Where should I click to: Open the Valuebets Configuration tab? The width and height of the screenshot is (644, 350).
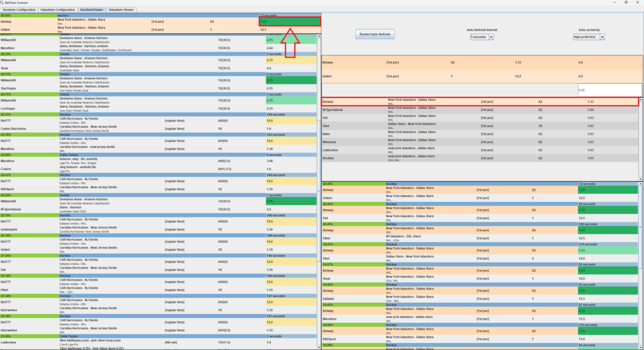click(57, 9)
